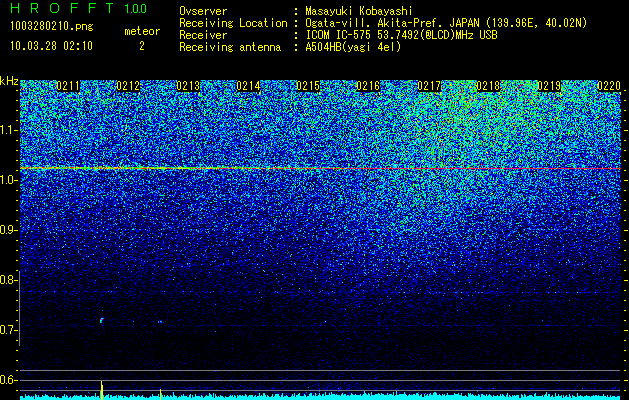Click time marker 0220
629x400 pixels.
(609, 86)
